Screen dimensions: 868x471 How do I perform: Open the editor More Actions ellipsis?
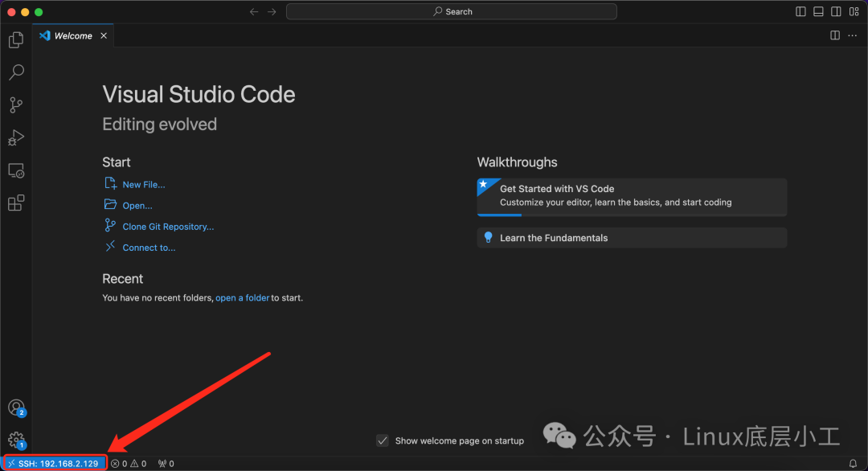click(853, 35)
